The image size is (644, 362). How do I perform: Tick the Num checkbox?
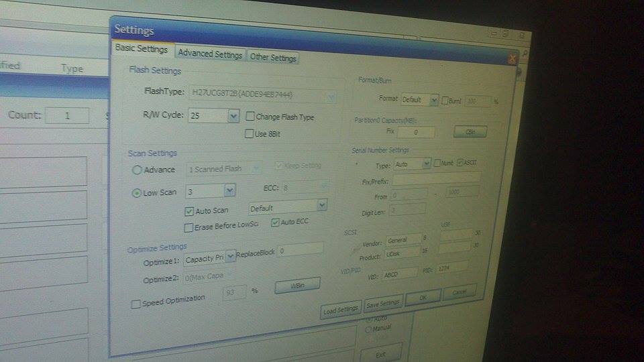[x=437, y=163]
